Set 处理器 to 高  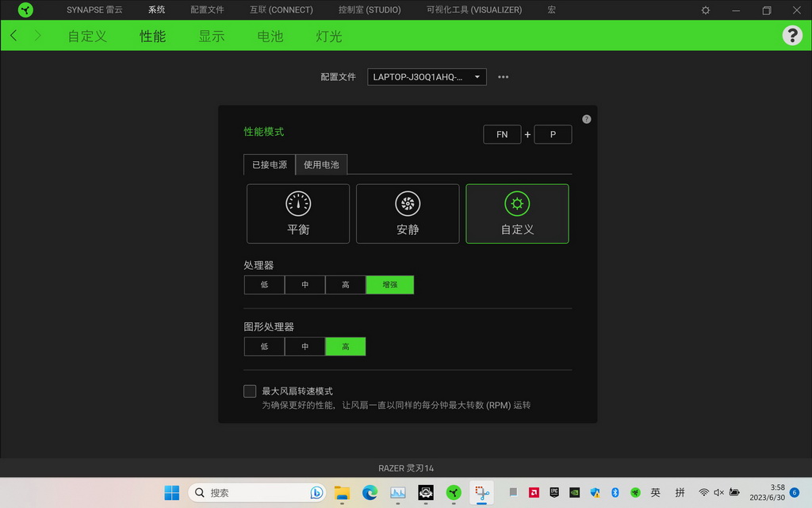pyautogui.click(x=346, y=285)
